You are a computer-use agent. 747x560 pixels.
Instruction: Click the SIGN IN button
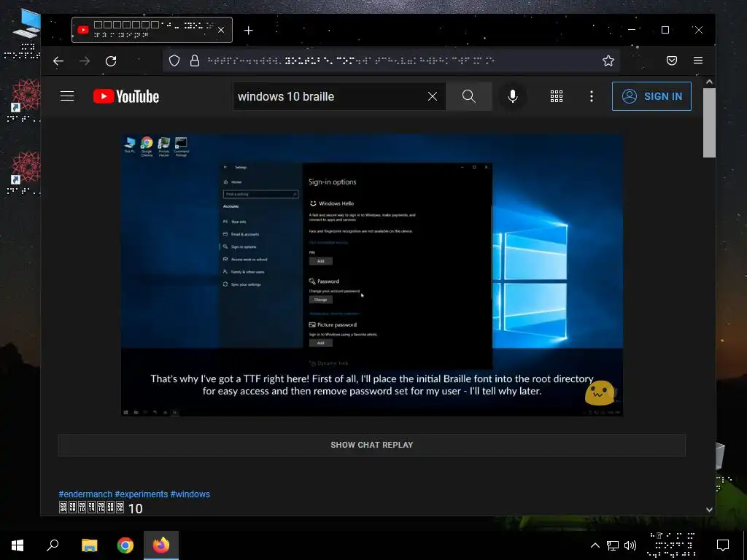point(651,96)
